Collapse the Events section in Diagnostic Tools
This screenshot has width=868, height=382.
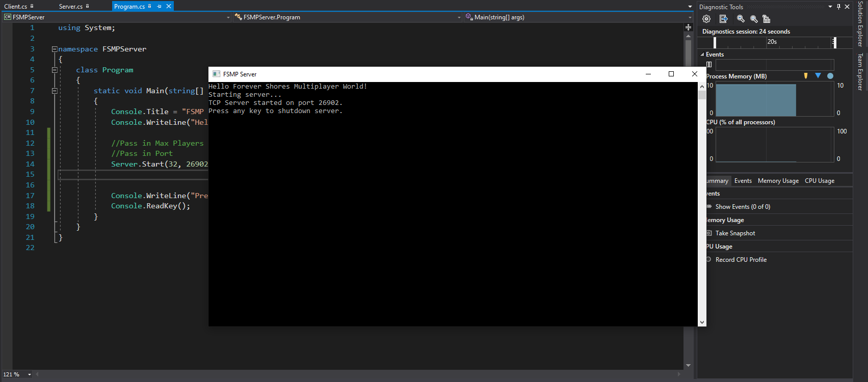702,54
